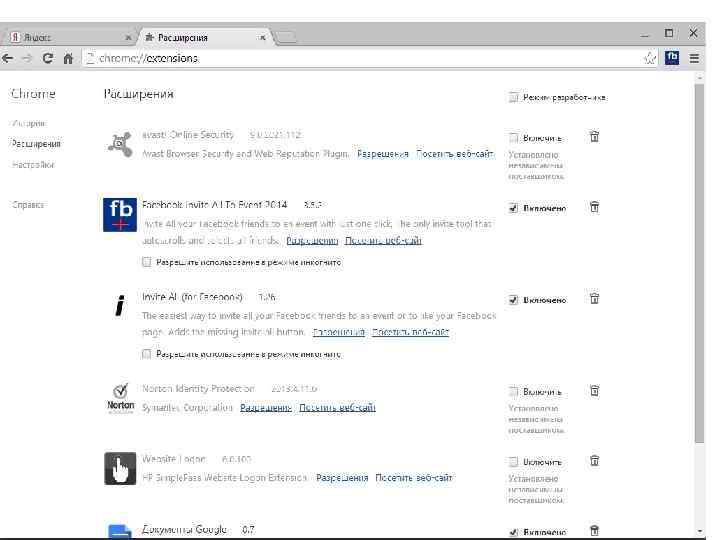Click the Norton Identity Protection name
Screen dimensions: 720x540
[198, 388]
